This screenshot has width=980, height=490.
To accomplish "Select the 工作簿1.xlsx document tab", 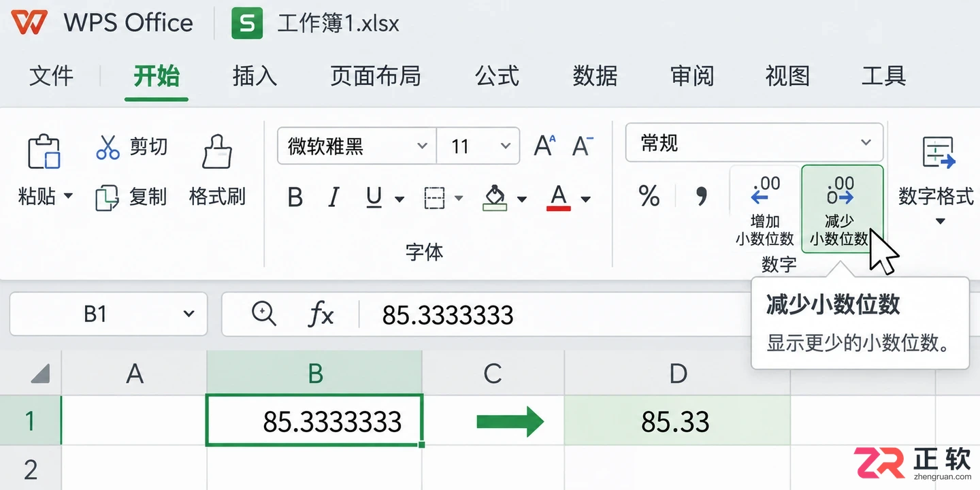I will point(315,24).
